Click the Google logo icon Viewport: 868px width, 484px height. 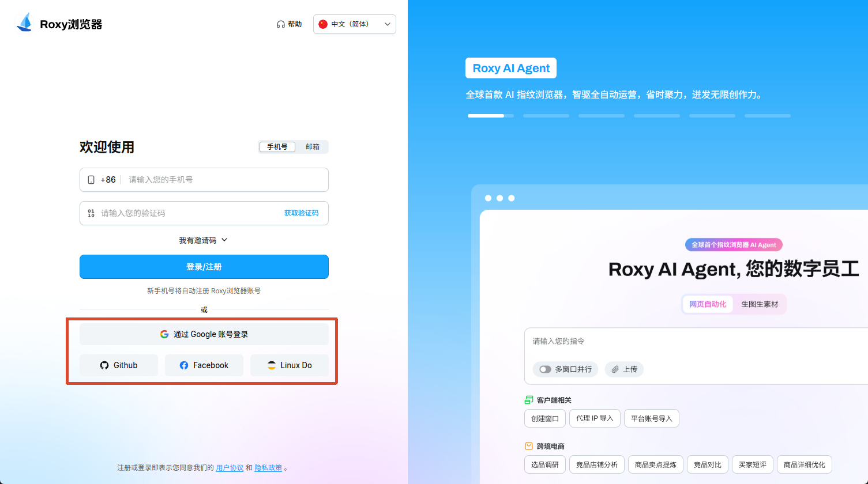(164, 334)
